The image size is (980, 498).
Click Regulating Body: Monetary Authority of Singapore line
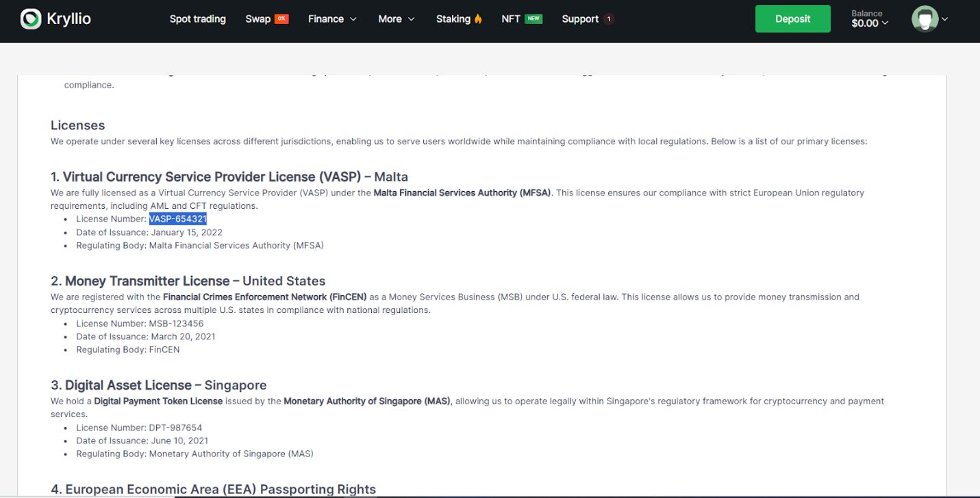[194, 453]
